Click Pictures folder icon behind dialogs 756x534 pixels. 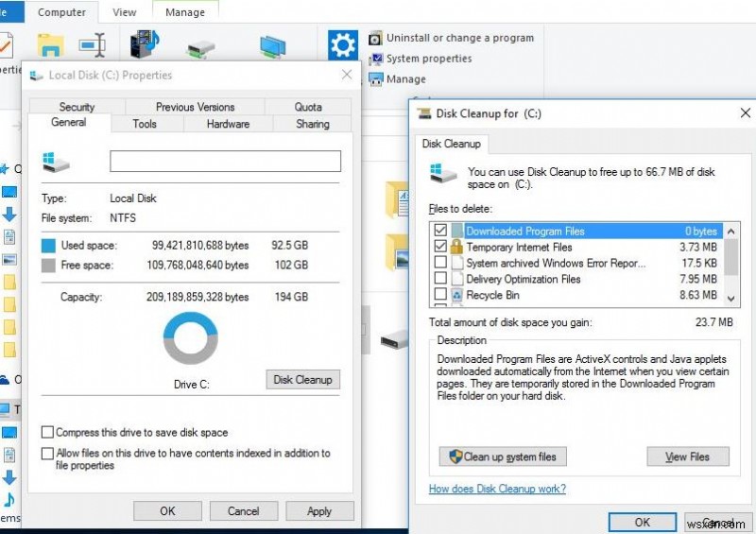pos(397,252)
